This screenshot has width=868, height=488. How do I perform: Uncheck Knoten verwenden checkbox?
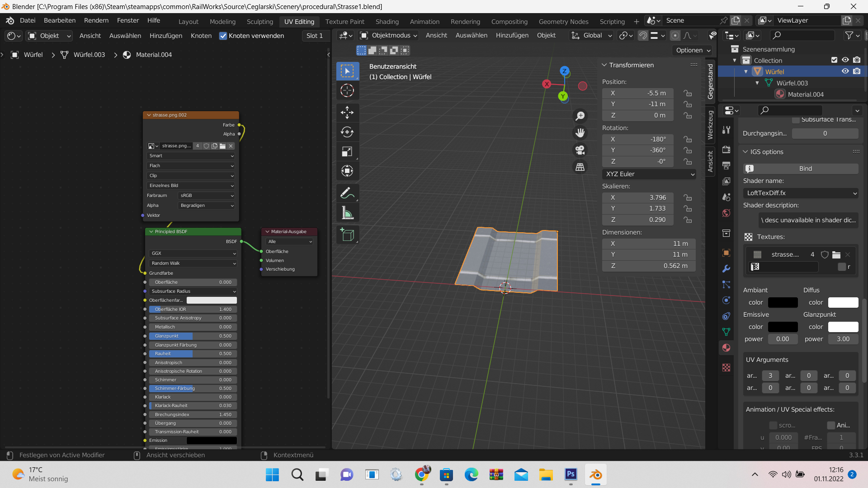tap(223, 36)
